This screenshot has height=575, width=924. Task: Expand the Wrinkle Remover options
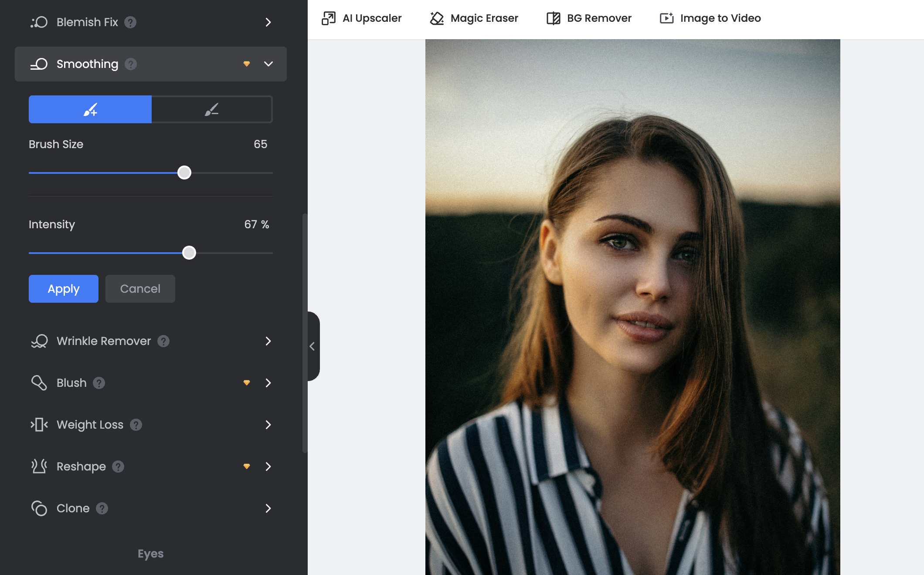(x=268, y=341)
